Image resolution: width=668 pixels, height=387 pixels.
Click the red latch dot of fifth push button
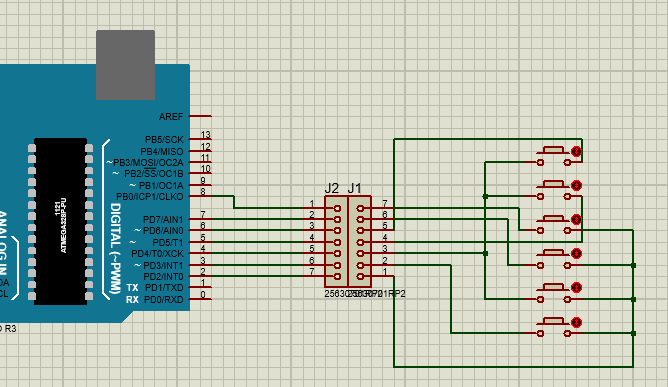(576, 288)
